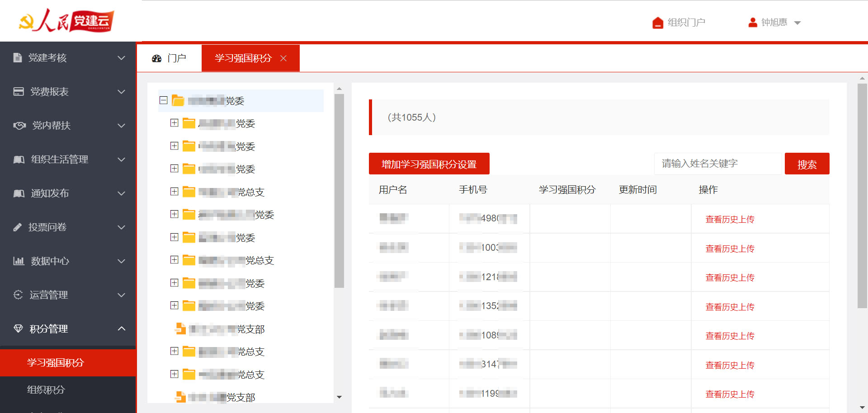This screenshot has width=868, height=413.
Task: Click the 增加学习强国积分设置 button
Action: pos(429,164)
